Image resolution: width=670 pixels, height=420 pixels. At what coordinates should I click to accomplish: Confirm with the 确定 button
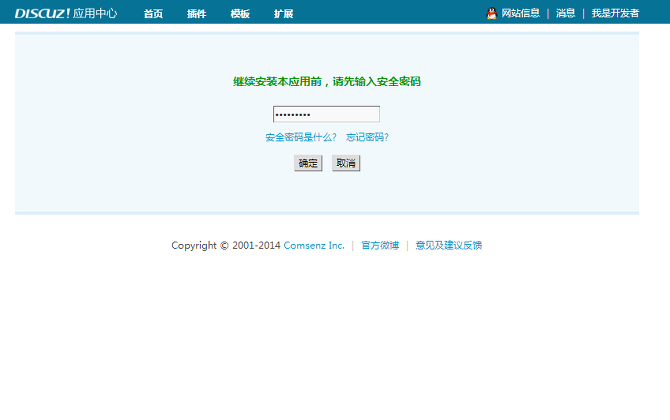[308, 163]
